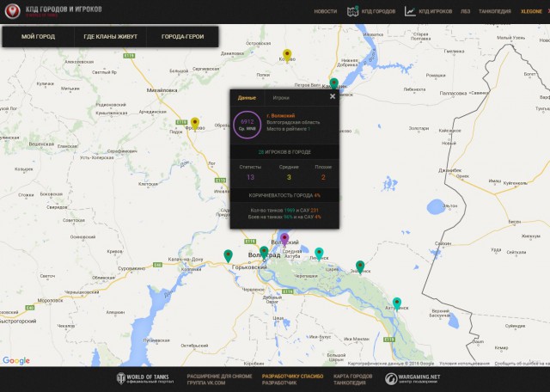Image resolution: width=550 pixels, height=392 pixels.
Task: Click the МОЙ ГОРОД button
Action: point(38,36)
